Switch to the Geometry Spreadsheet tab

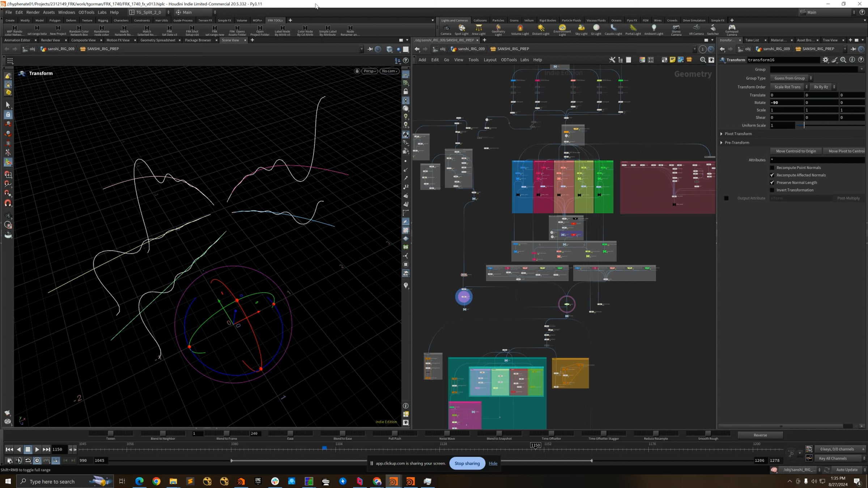pyautogui.click(x=158, y=40)
